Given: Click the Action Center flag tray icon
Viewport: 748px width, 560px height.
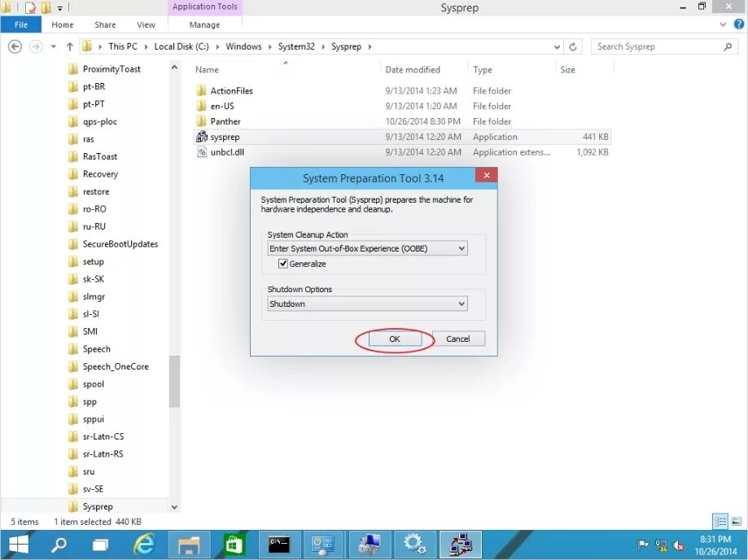Looking at the screenshot, I should click(643, 545).
